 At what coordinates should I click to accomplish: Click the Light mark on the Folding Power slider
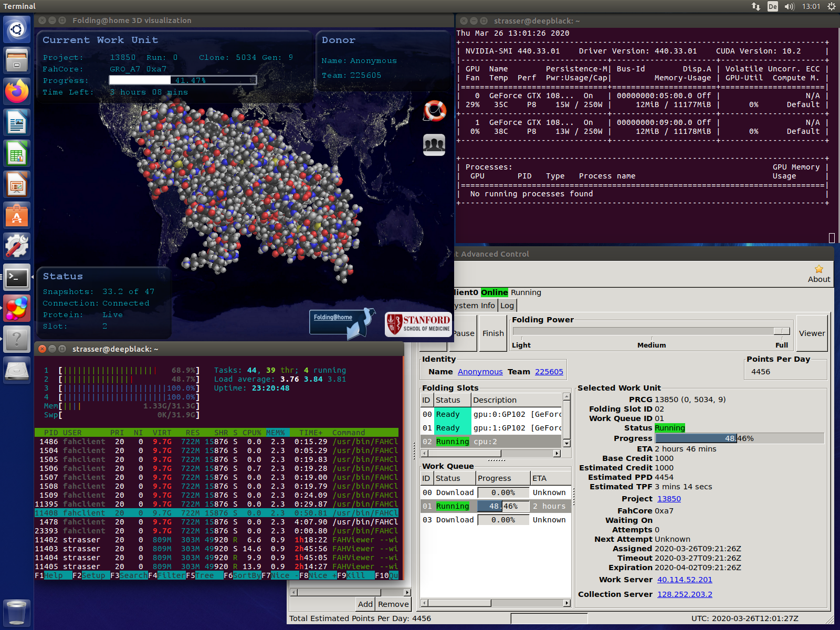pyautogui.click(x=521, y=345)
